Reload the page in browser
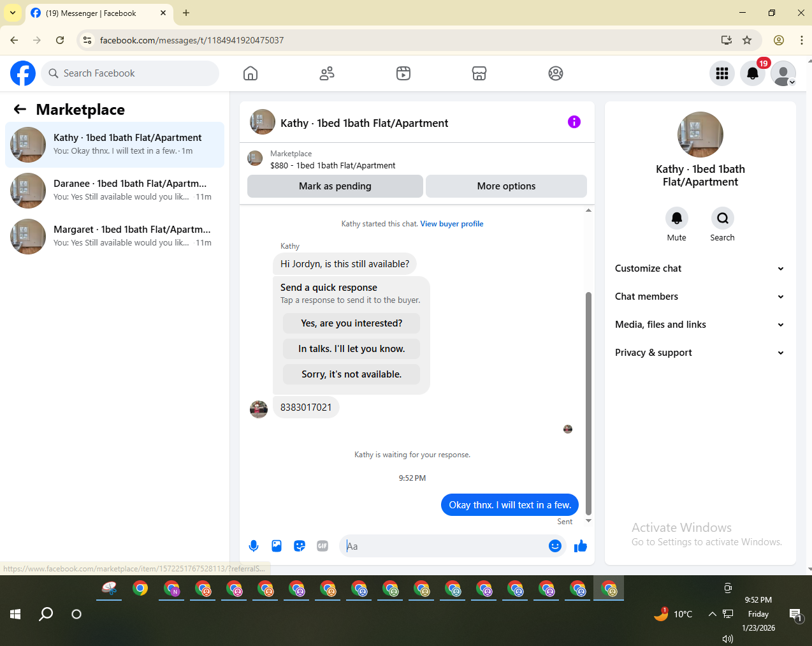 pos(60,40)
